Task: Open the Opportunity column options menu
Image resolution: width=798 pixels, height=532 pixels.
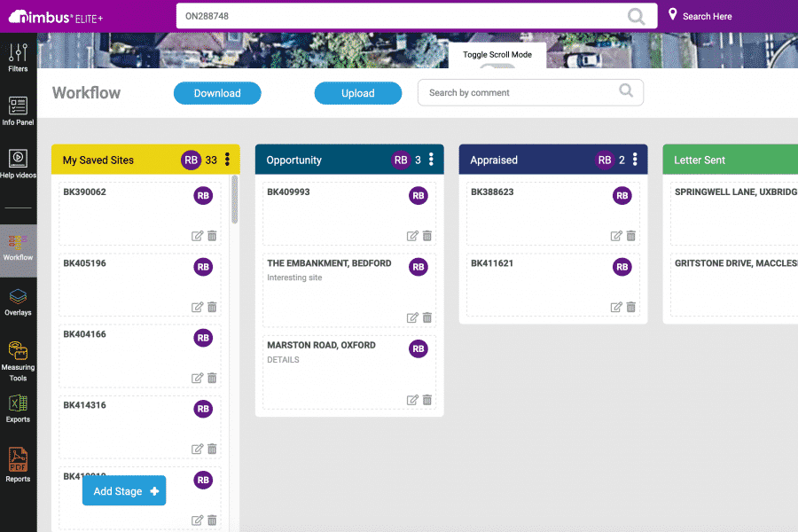Action: point(432,160)
